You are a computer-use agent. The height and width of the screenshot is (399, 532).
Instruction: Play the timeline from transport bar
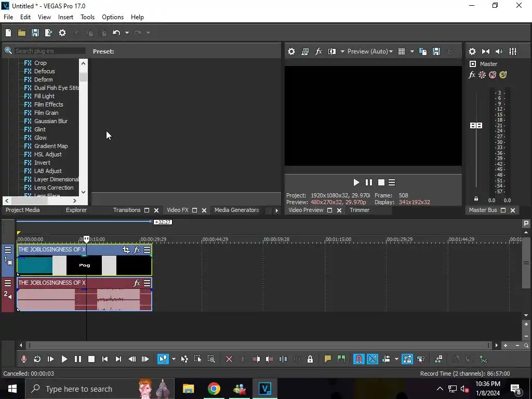(64, 359)
